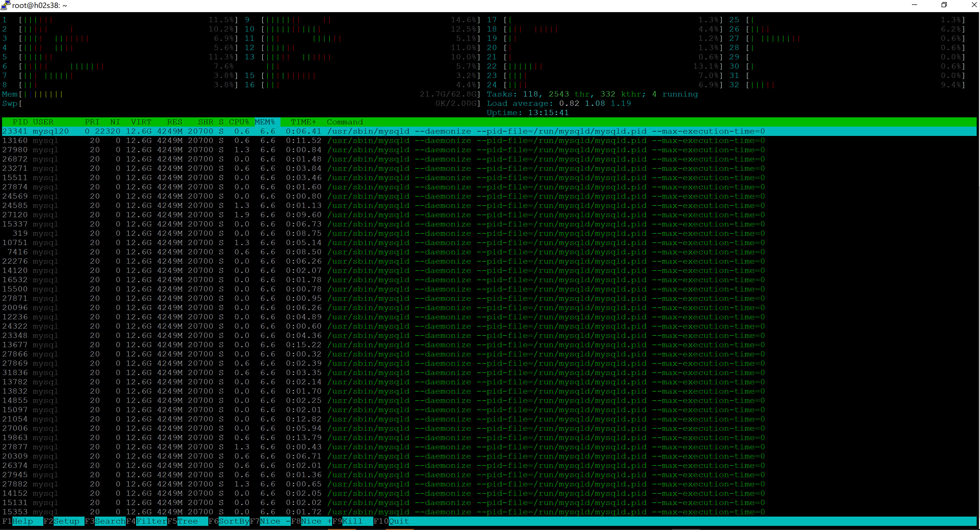The width and height of the screenshot is (980, 530).
Task: Click F9 Kill in the footer
Action: click(353, 521)
